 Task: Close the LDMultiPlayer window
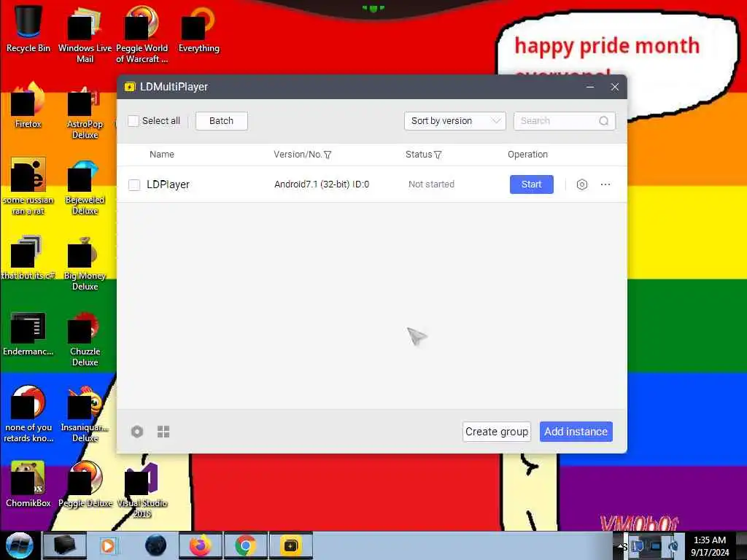coord(615,87)
